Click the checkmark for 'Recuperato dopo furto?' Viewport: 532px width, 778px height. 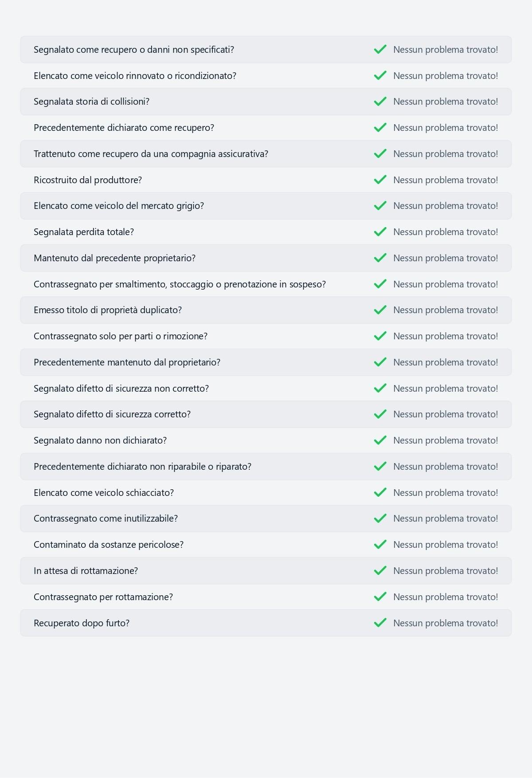click(x=380, y=623)
